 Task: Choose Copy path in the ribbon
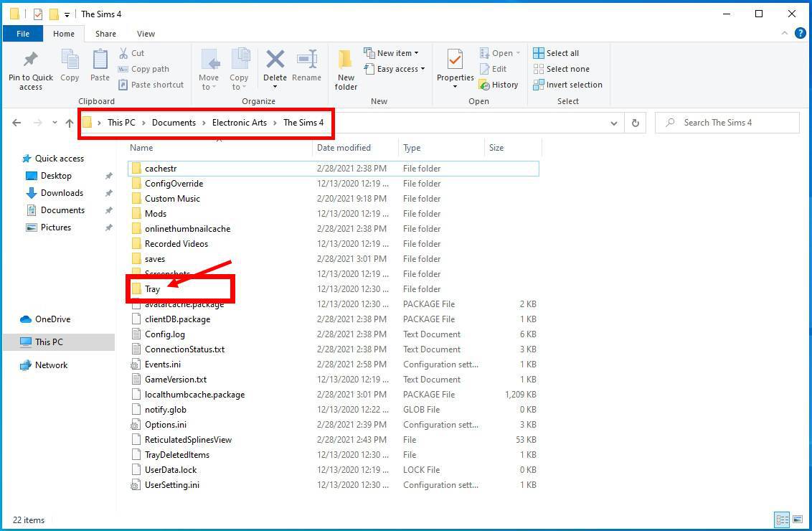coord(143,69)
